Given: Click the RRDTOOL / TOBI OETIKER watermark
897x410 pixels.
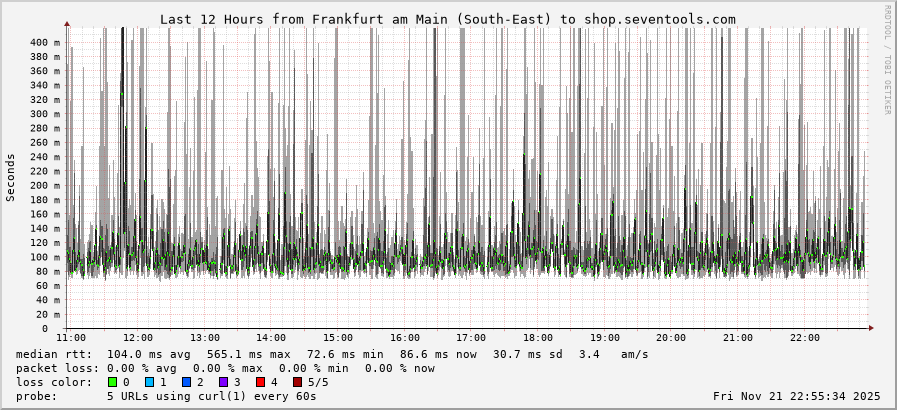Looking at the screenshot, I should [x=887, y=60].
